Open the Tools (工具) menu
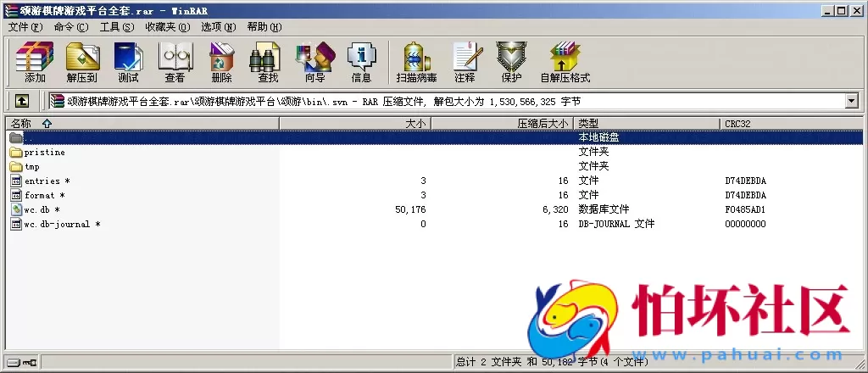 [x=117, y=27]
